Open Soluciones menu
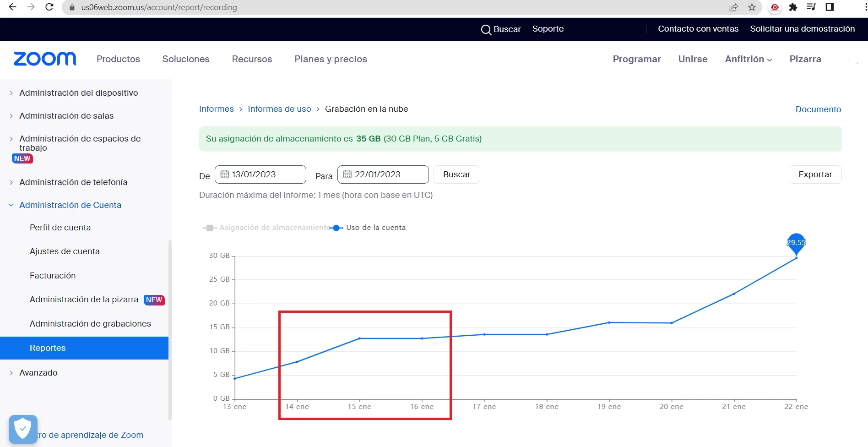Image resolution: width=868 pixels, height=447 pixels. tap(186, 59)
